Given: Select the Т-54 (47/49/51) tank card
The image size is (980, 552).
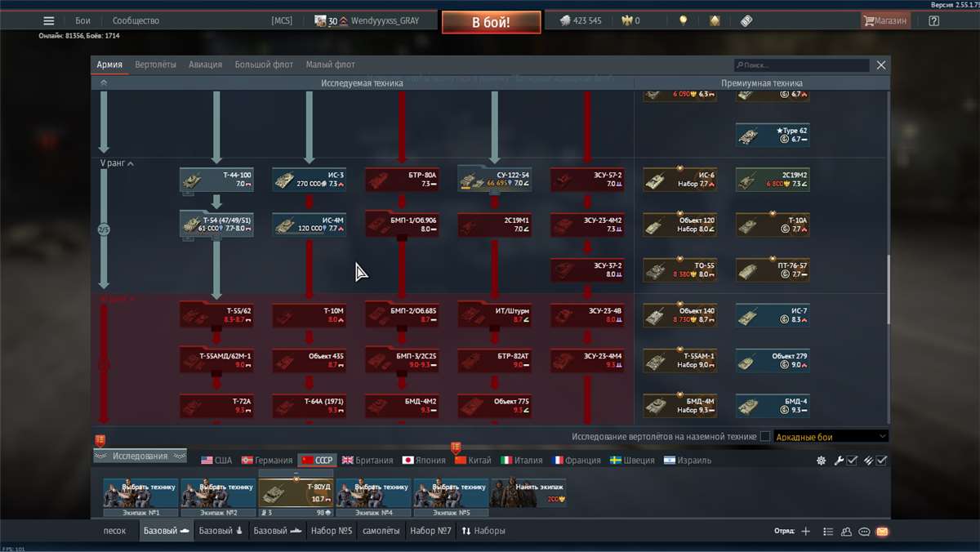Looking at the screenshot, I should [x=216, y=225].
